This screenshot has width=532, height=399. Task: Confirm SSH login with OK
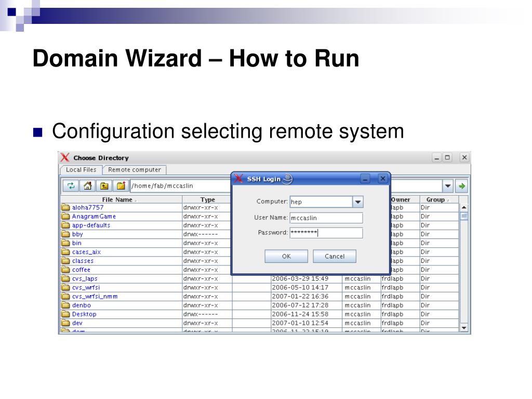[x=286, y=256]
